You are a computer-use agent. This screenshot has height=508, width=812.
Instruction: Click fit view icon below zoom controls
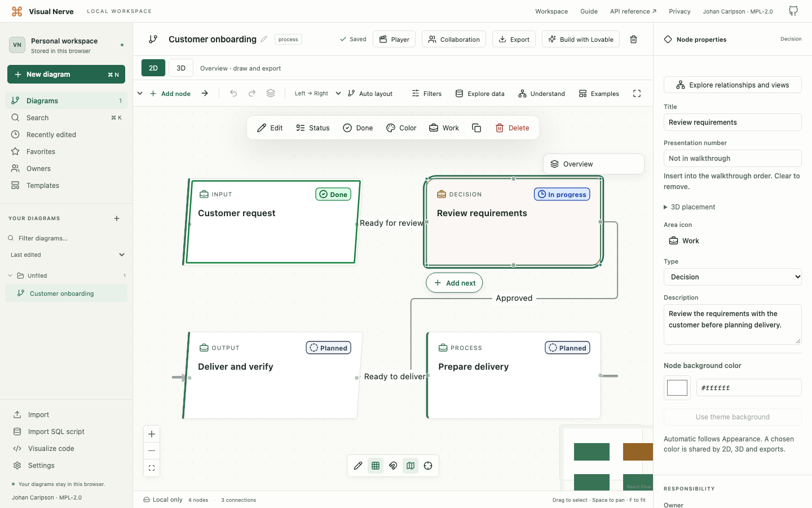click(152, 468)
